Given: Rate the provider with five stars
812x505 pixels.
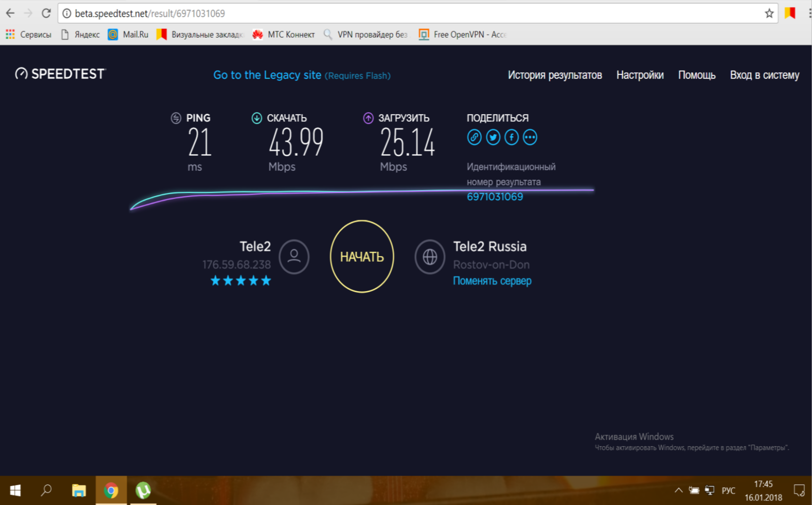Looking at the screenshot, I should point(266,281).
